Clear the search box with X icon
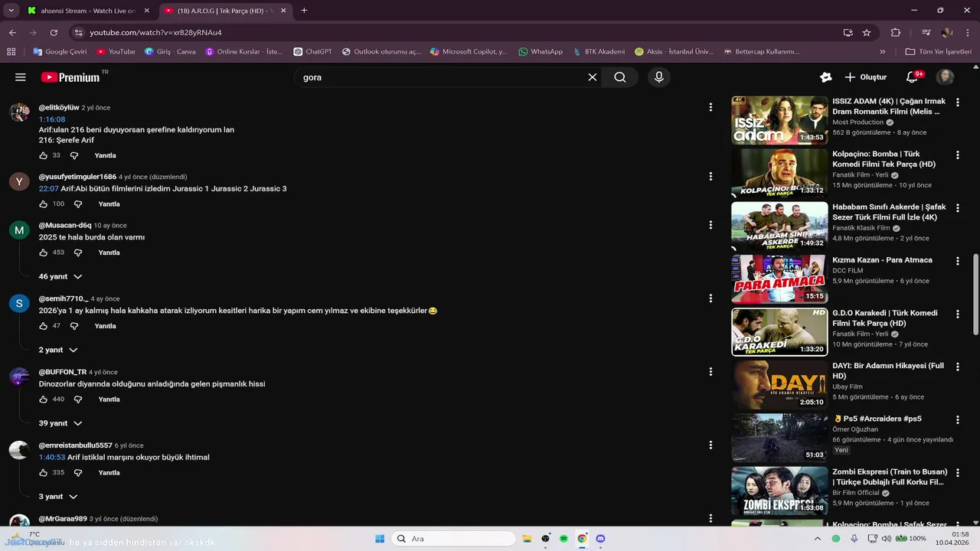The image size is (980, 551). 592,77
